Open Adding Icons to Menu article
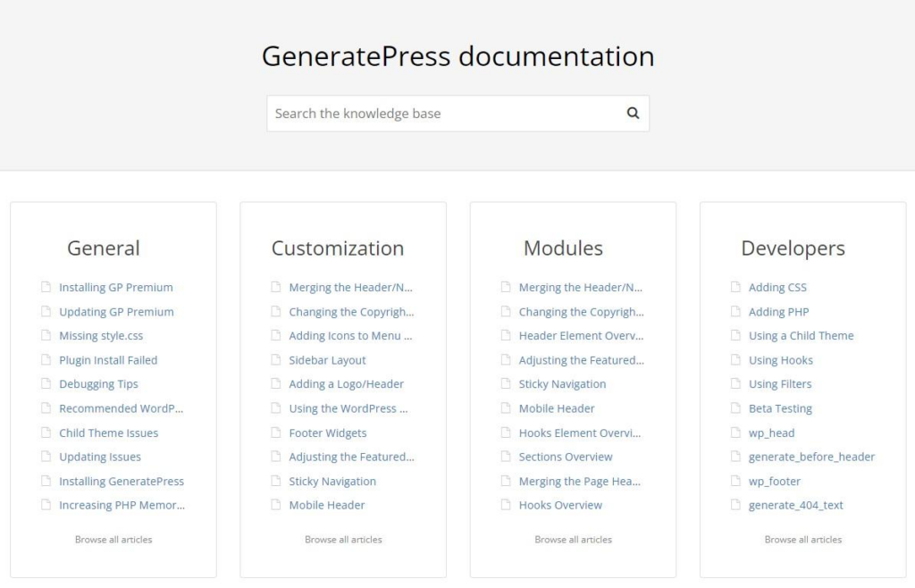915x588 pixels. pos(350,335)
